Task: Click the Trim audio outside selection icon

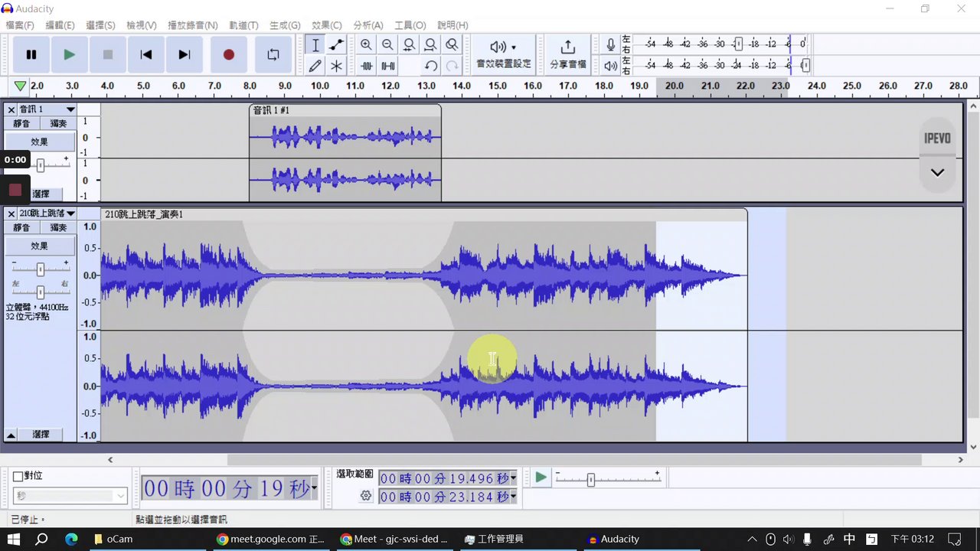Action: 367,66
